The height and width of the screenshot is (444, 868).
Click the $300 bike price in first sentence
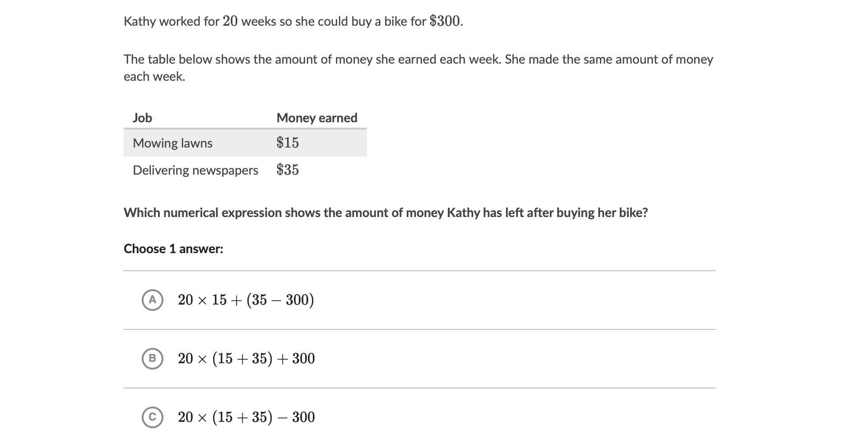tap(445, 21)
